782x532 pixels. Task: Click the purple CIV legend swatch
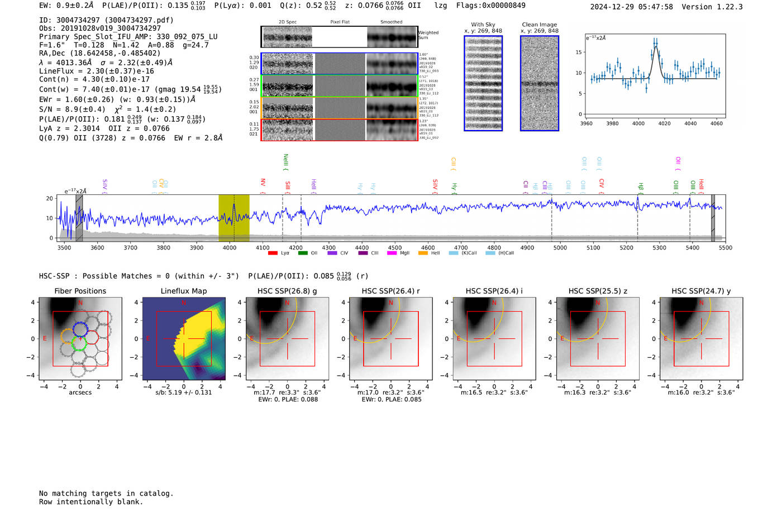[x=332, y=253]
